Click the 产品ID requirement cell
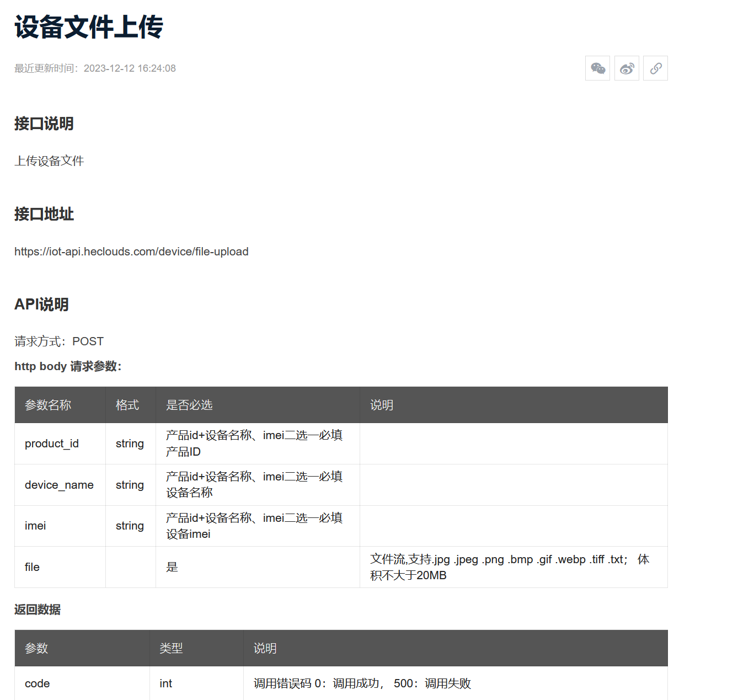The image size is (738, 700). pos(258,443)
